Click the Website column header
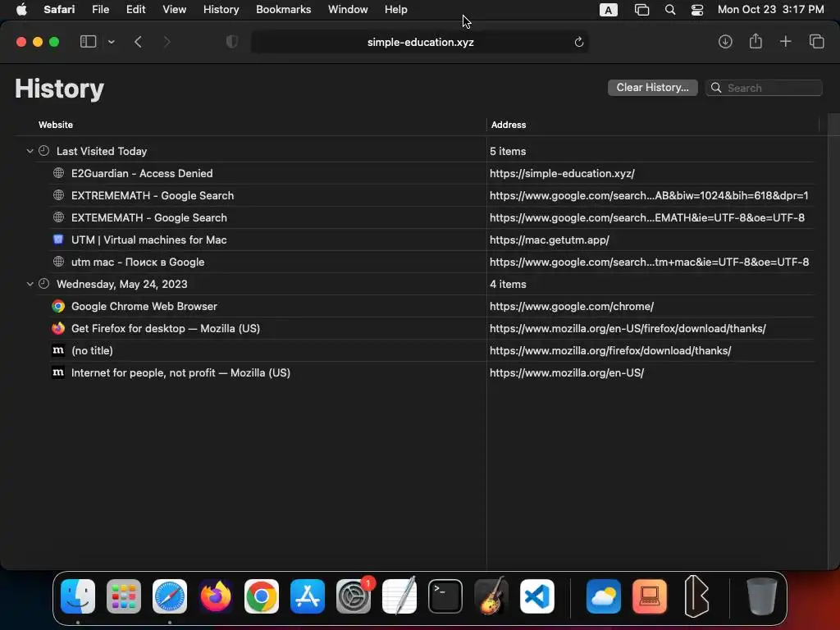The height and width of the screenshot is (630, 840). coord(56,125)
